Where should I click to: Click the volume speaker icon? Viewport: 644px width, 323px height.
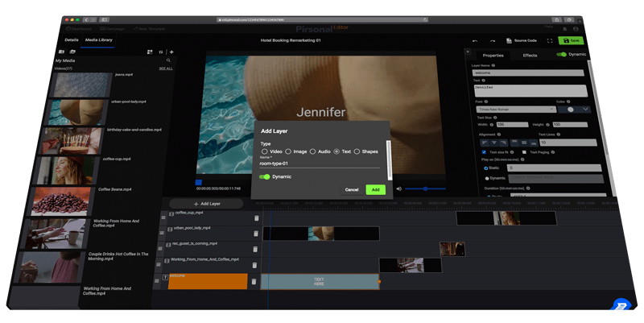click(x=398, y=188)
